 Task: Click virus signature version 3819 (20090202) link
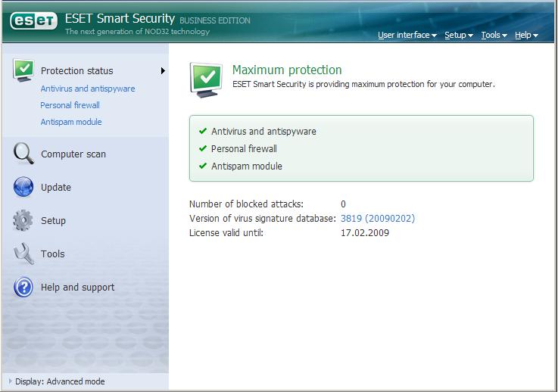point(378,219)
